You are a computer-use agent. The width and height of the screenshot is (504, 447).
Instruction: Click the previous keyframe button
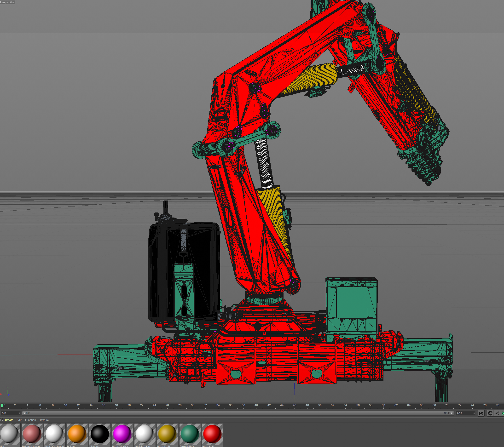(x=490, y=413)
